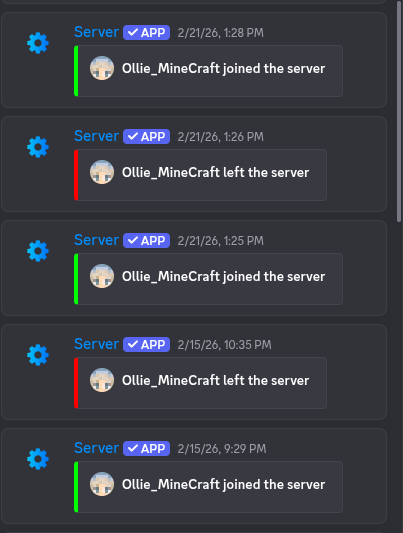
Task: Click the vertical scrollbar thumb on the right
Action: 399,111
